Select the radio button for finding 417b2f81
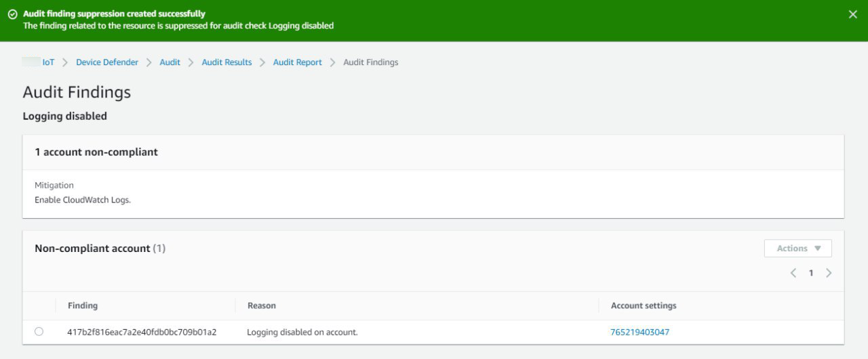 [x=39, y=331]
